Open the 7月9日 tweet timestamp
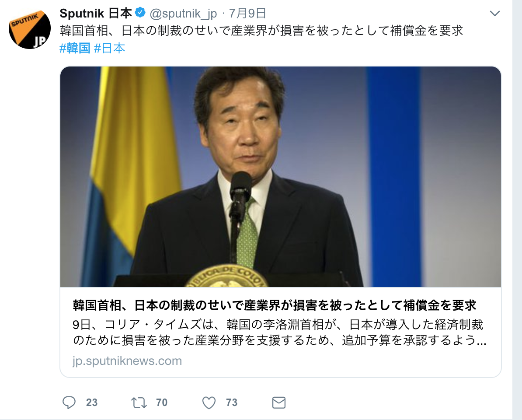This screenshot has width=522, height=420. (x=248, y=13)
